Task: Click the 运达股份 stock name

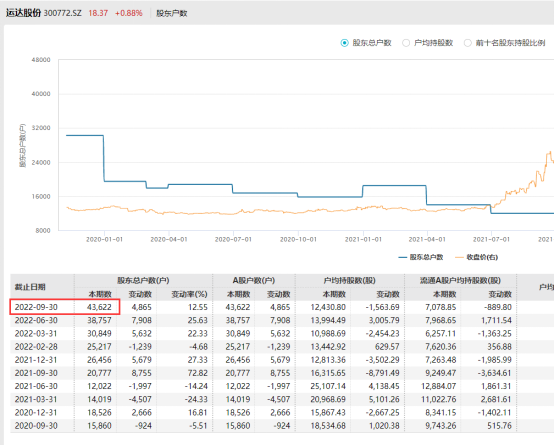Action: 23,13
